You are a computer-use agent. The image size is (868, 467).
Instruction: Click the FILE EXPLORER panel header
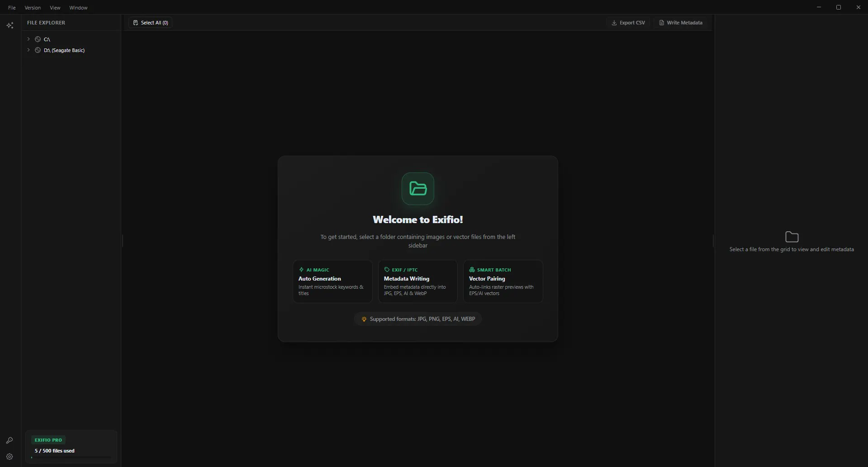(46, 23)
